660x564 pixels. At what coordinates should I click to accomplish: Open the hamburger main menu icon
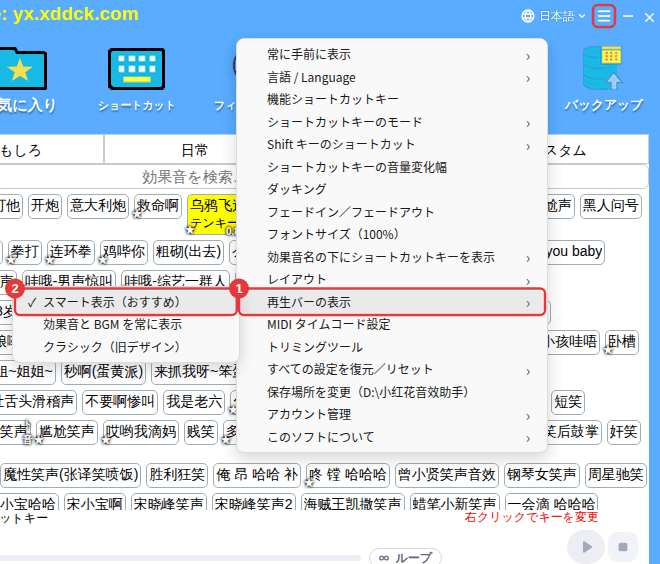coord(604,16)
